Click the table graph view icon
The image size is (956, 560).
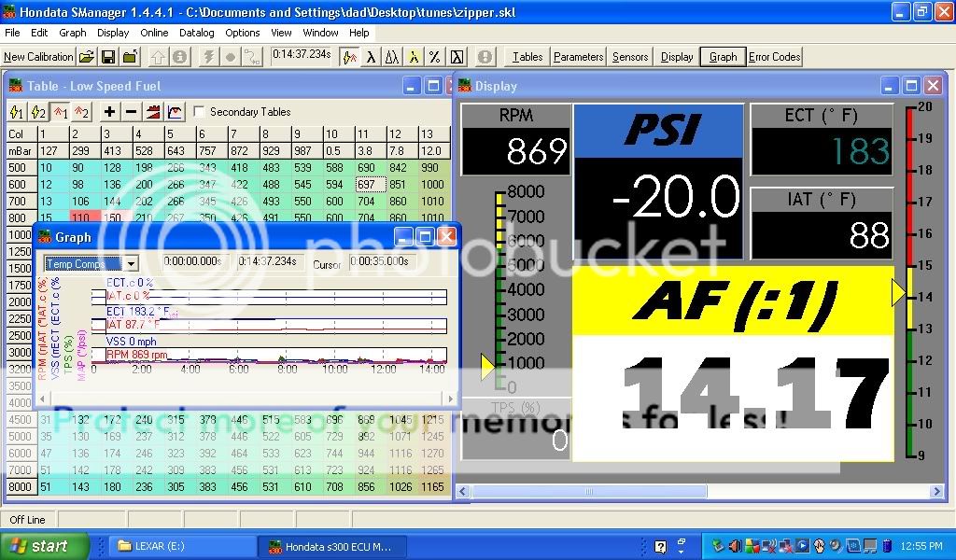(175, 111)
